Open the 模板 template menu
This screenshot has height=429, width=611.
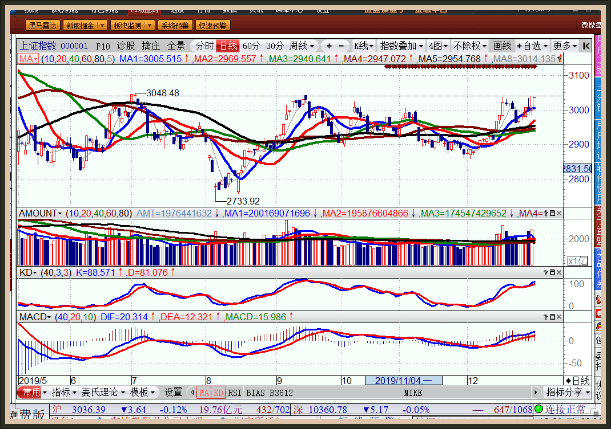point(142,392)
